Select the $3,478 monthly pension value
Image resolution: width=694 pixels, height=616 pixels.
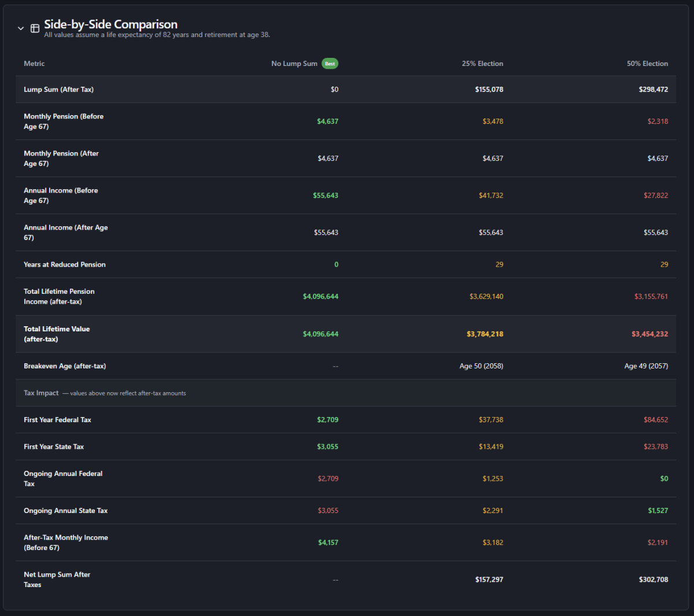point(493,121)
